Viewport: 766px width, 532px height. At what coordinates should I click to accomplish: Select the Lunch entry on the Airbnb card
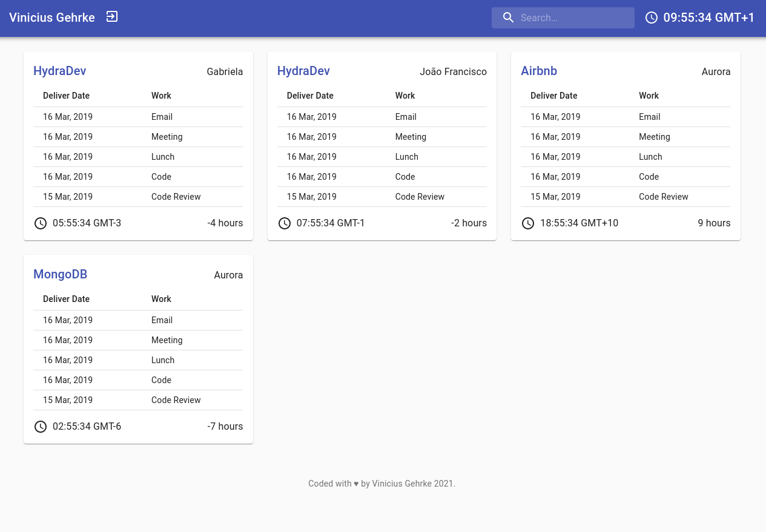[650, 157]
